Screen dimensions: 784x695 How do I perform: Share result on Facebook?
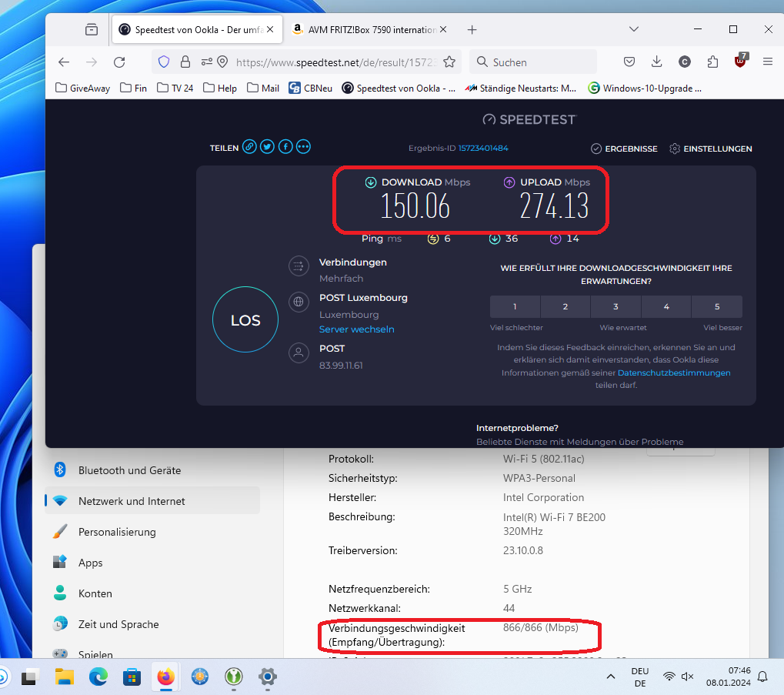tap(285, 147)
